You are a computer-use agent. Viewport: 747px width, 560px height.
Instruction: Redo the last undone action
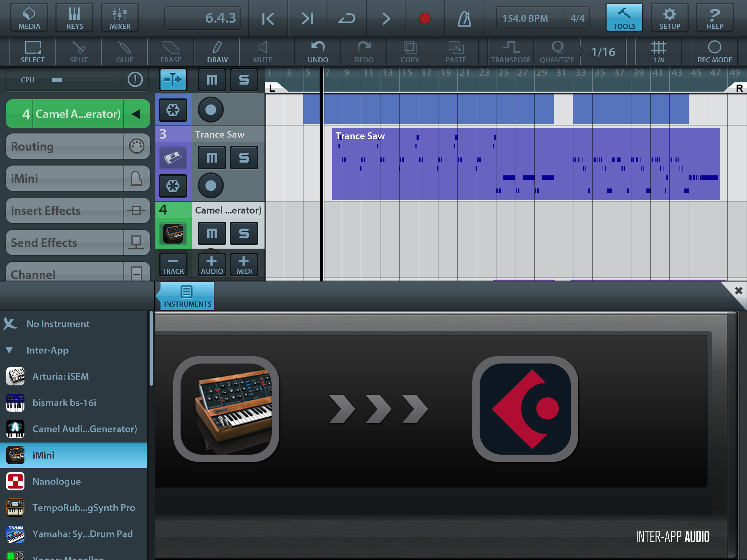pyautogui.click(x=364, y=52)
